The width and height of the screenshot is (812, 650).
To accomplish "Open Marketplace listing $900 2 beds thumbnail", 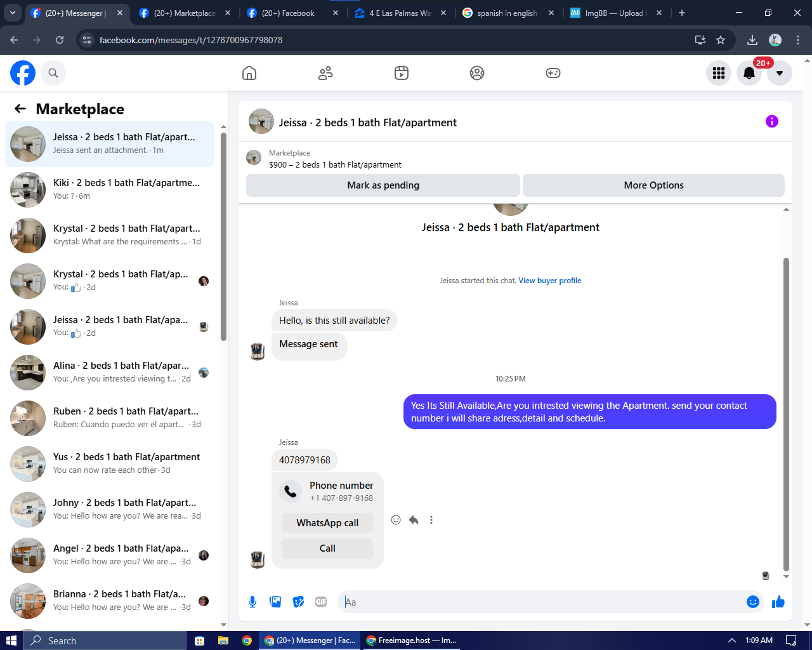I will pos(254,157).
